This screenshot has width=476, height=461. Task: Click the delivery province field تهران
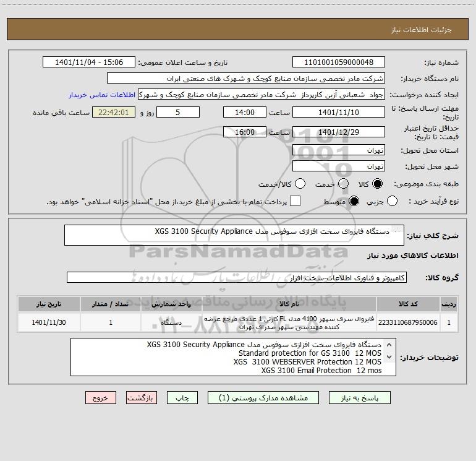[339, 150]
